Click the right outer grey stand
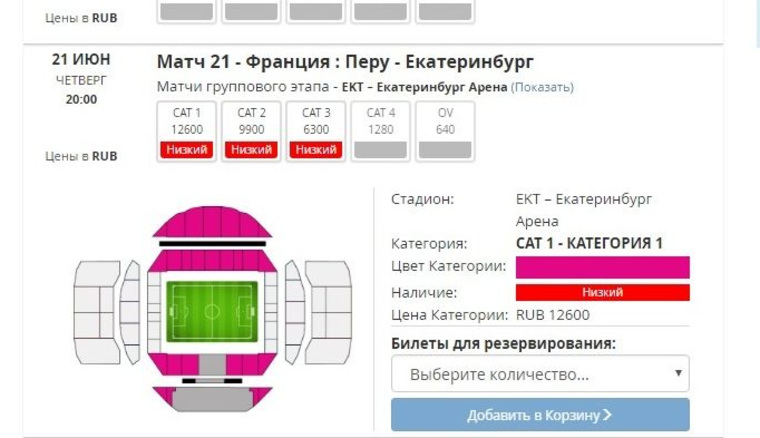 [x=328, y=313]
